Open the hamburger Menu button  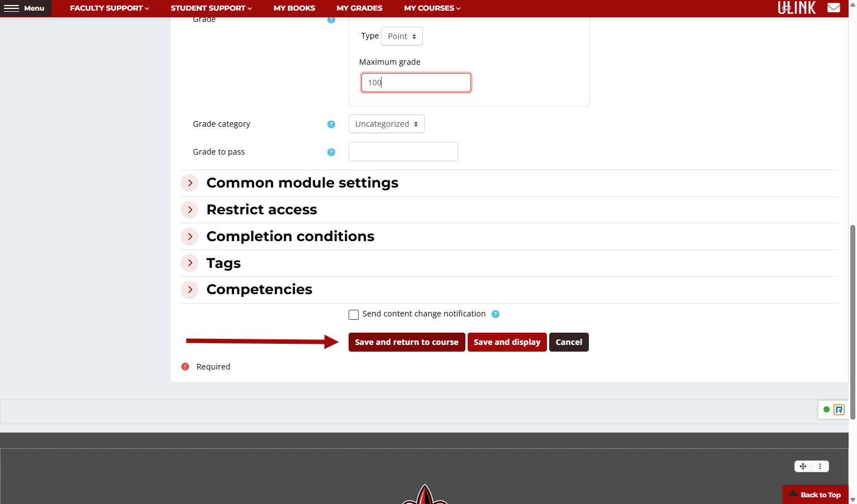point(25,8)
